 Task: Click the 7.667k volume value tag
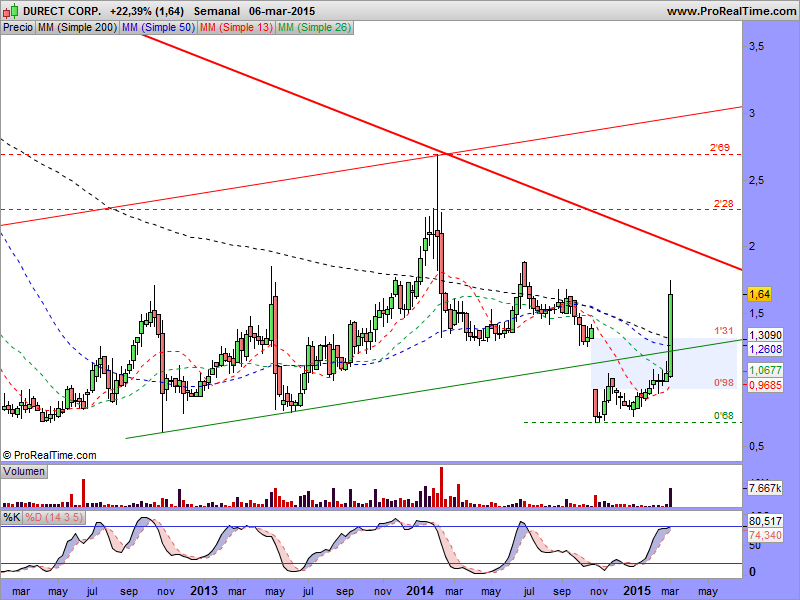(765, 488)
